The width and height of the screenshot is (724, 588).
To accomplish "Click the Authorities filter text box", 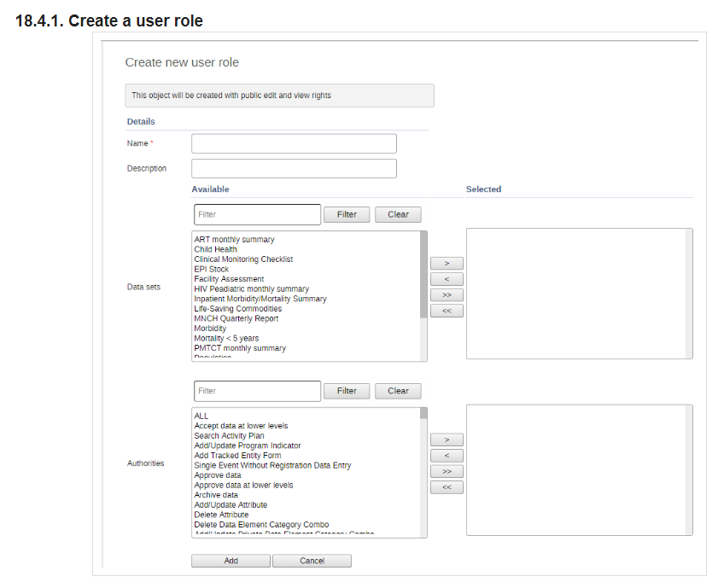I will click(x=257, y=391).
